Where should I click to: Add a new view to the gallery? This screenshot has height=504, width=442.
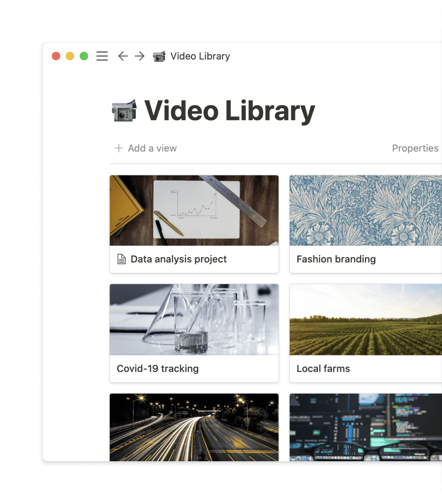(x=152, y=148)
